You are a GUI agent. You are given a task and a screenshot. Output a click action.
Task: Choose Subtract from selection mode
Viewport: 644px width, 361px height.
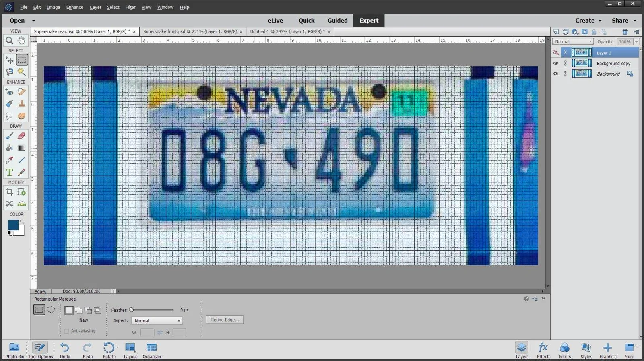click(x=88, y=310)
